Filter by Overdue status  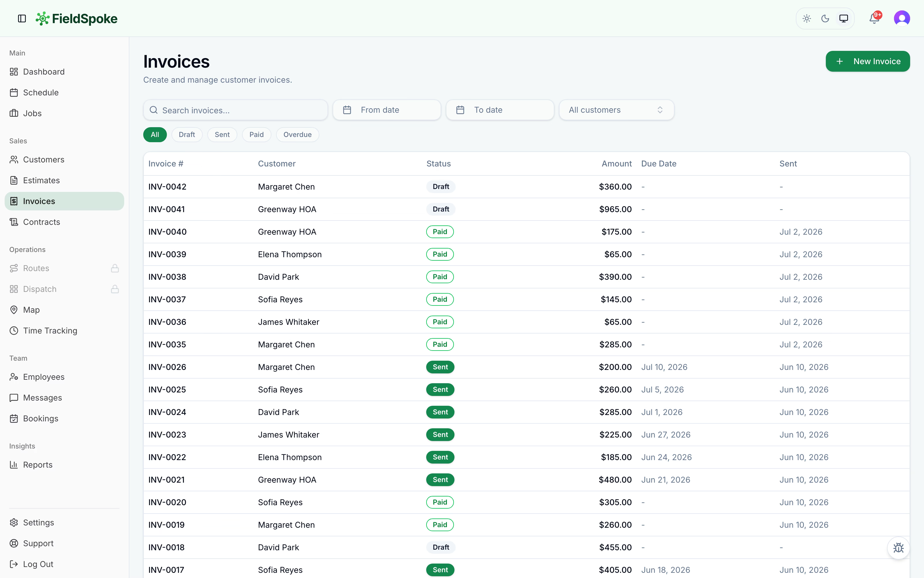tap(297, 135)
